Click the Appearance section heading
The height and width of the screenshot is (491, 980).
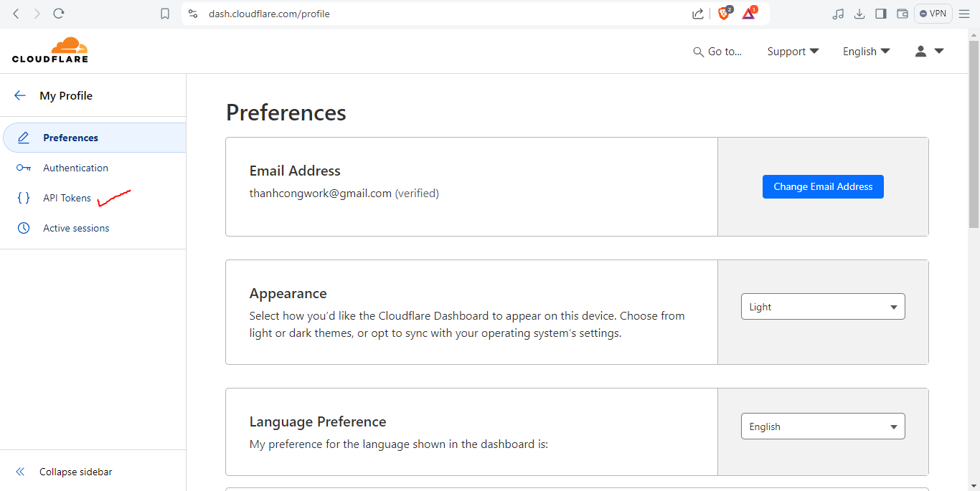pyautogui.click(x=288, y=293)
